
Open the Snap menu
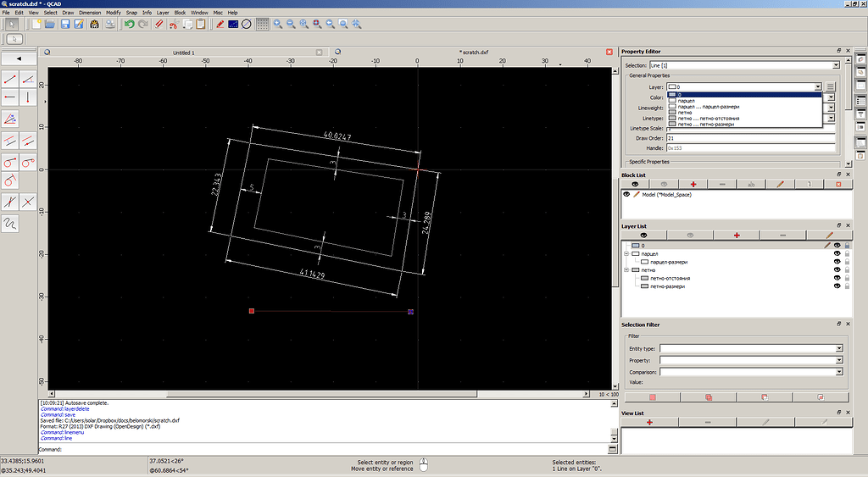131,12
